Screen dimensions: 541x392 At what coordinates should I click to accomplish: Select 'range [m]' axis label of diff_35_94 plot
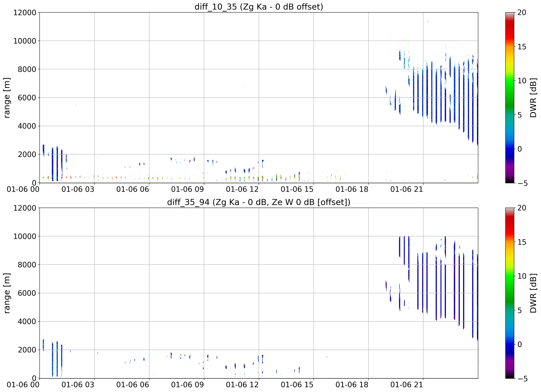7,293
